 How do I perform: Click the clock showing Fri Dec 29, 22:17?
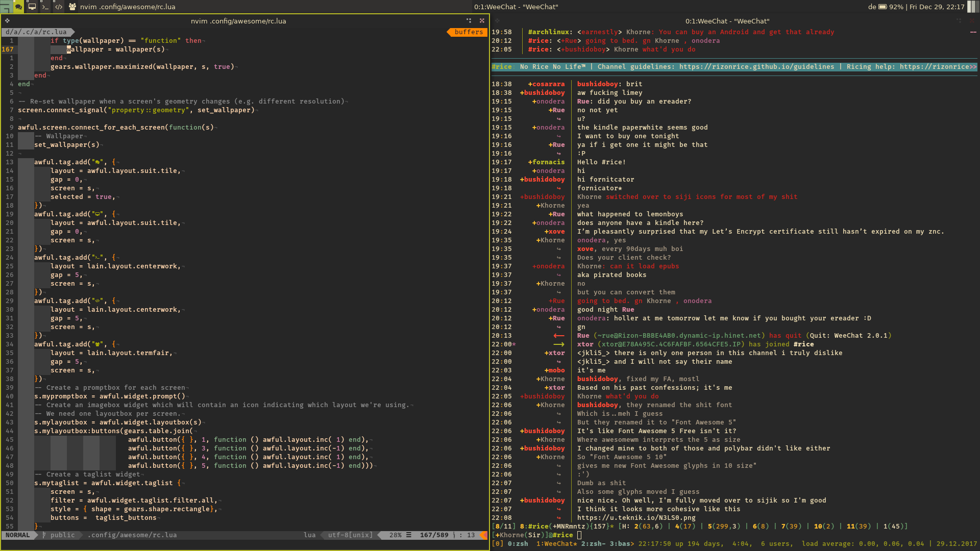tap(937, 7)
